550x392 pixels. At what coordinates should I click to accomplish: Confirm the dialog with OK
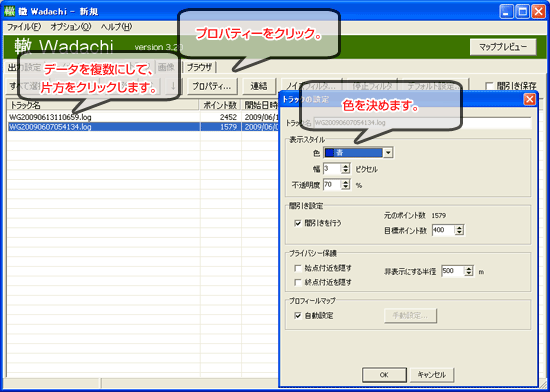pos(384,375)
